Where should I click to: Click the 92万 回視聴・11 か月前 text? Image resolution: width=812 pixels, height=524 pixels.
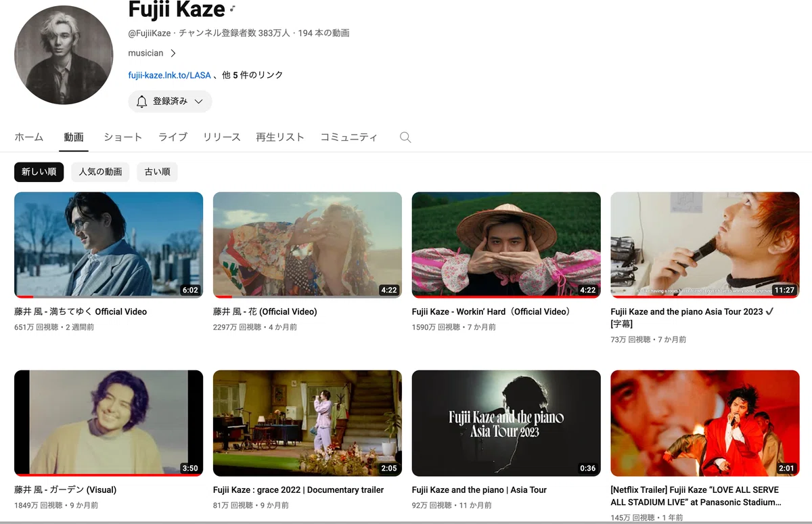[452, 505]
